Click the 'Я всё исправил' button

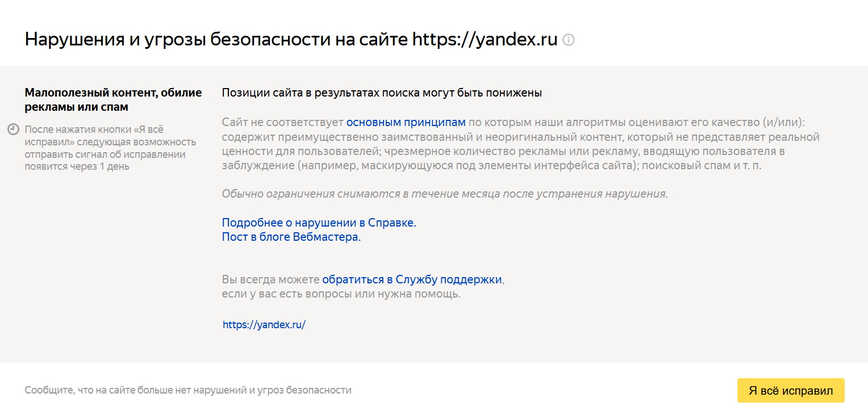pos(791,391)
